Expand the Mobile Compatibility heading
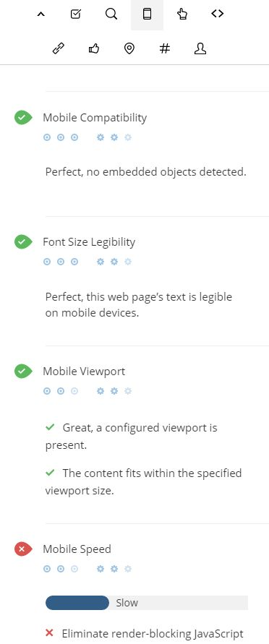The height and width of the screenshot is (644, 269). [x=95, y=118]
